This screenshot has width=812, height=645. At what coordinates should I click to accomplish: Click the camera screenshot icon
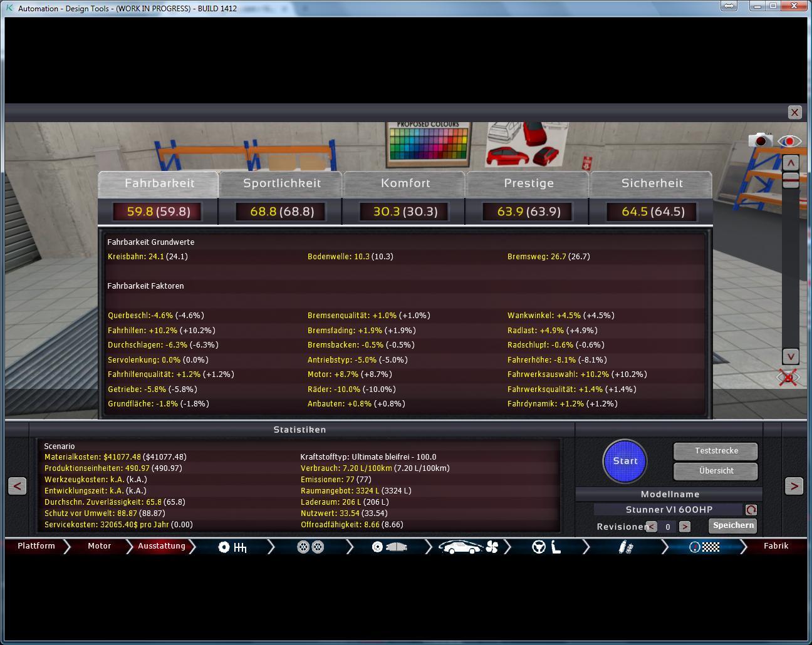pos(760,140)
